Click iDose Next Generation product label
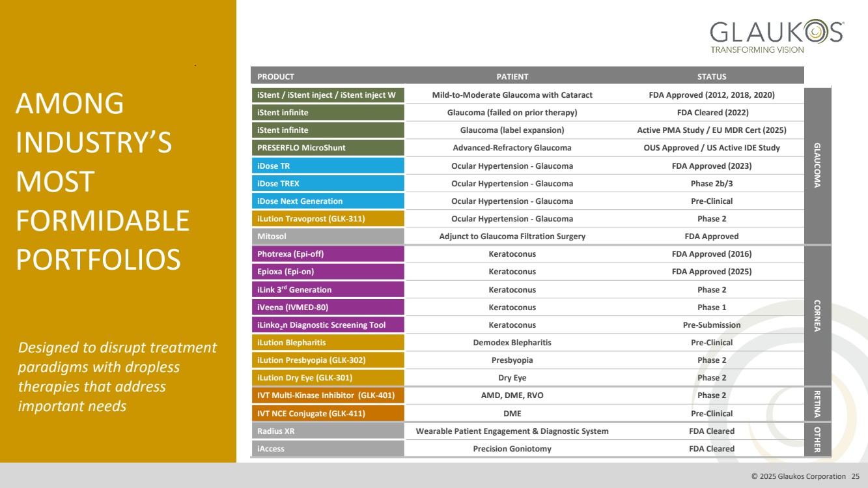 (327, 201)
